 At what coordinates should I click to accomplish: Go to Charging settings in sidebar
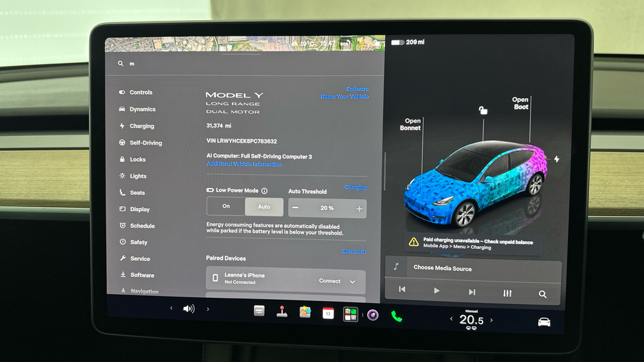[137, 126]
